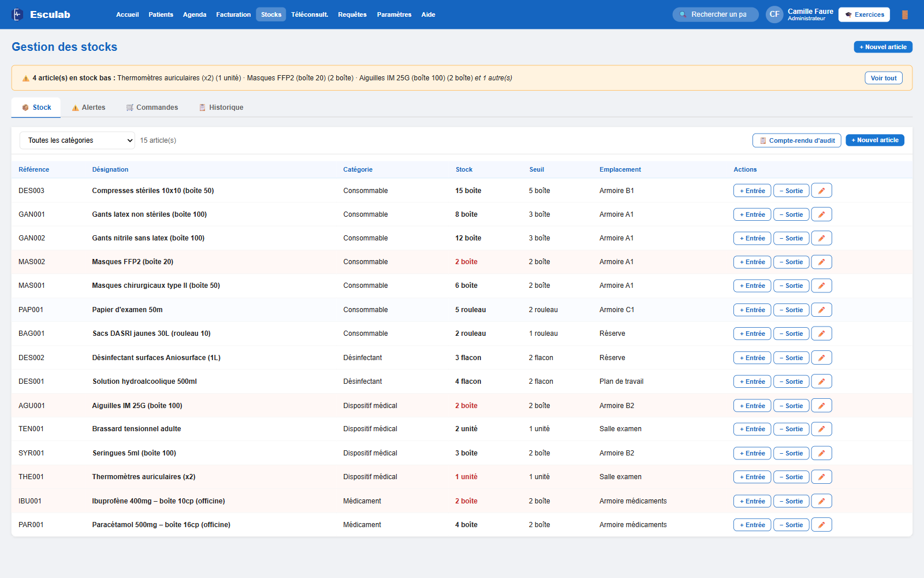Edit the Compresses stériles 10x10 article

tap(821, 191)
